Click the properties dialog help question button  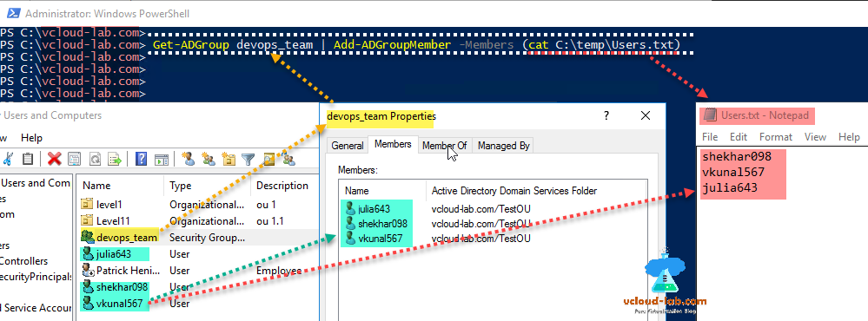point(606,116)
